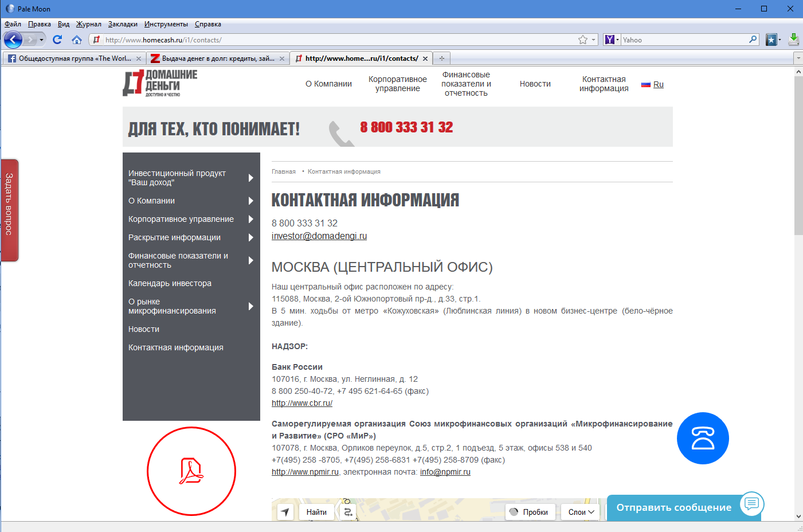Screen dimensions: 803x532
Task: Open Контактная информация in the dark sidebar
Action: [176, 347]
